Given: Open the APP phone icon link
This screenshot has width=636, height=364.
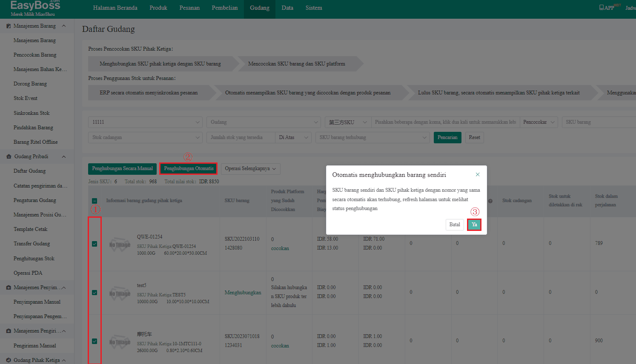Looking at the screenshot, I should [601, 8].
